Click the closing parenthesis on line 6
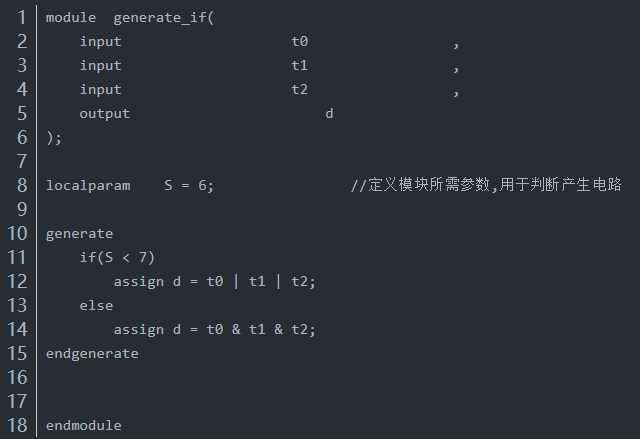Screen dimensions: 640x439 click(49, 138)
